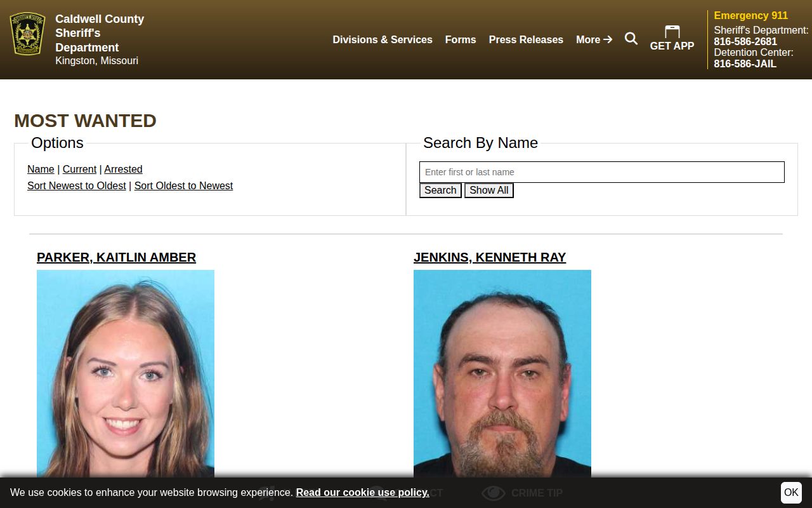Sort wanted list by Name
The height and width of the screenshot is (508, 812).
click(x=41, y=169)
